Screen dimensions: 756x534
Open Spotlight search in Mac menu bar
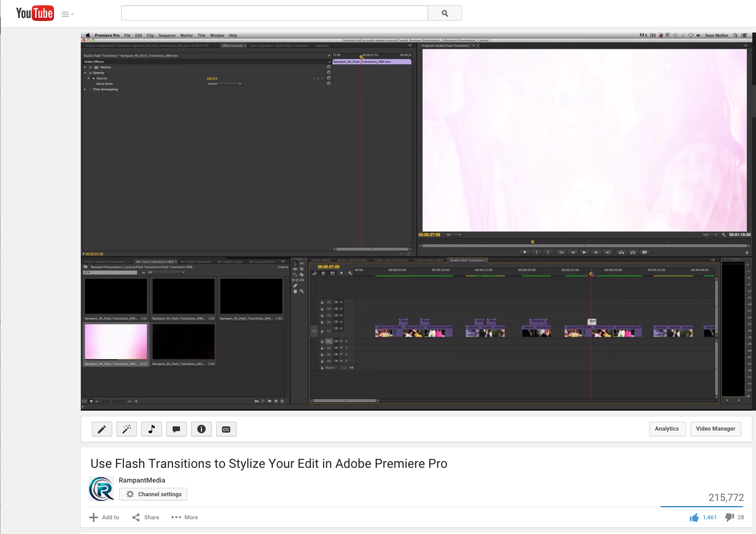[x=736, y=35]
